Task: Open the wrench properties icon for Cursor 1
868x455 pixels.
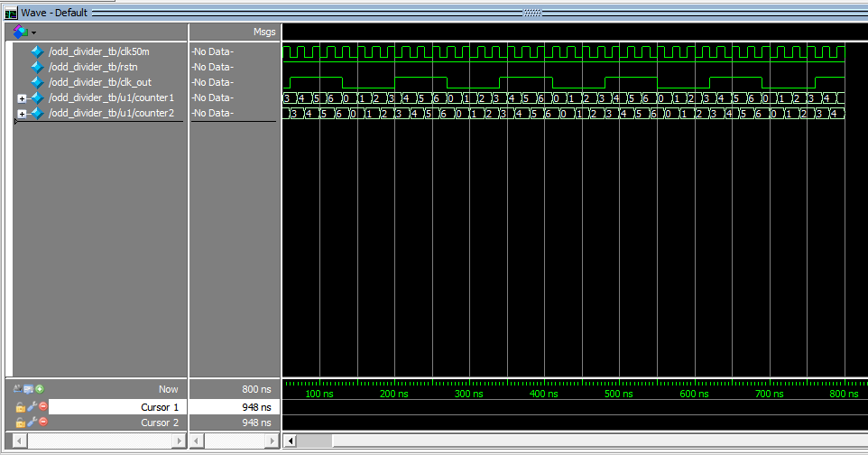Action: (x=32, y=407)
